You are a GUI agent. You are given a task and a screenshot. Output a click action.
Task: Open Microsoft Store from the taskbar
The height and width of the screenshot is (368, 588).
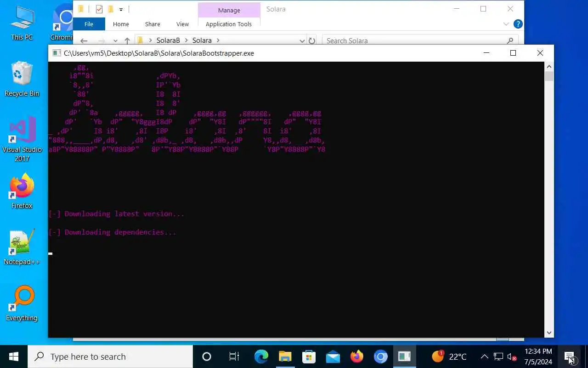(309, 356)
